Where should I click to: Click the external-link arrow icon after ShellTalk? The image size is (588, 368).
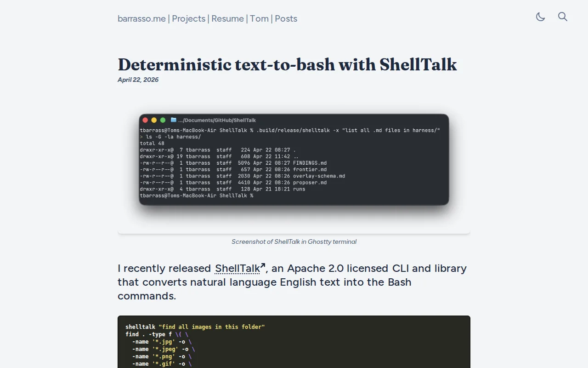(263, 265)
